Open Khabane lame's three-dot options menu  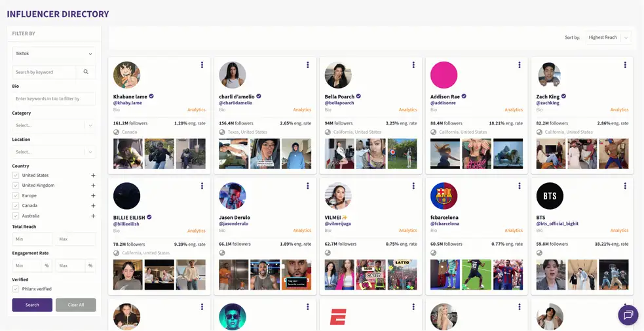tap(202, 65)
